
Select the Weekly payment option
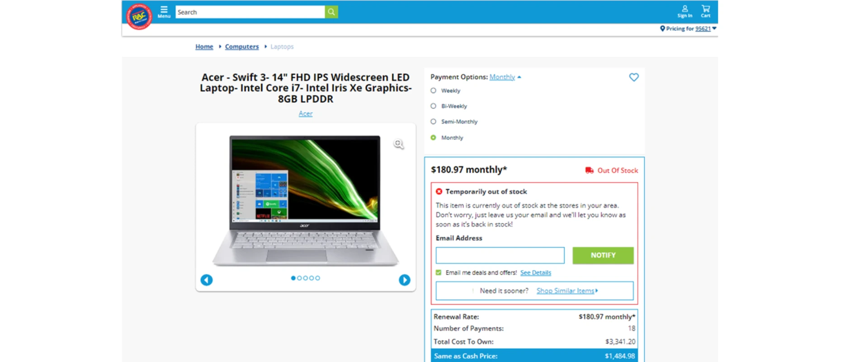(x=433, y=90)
